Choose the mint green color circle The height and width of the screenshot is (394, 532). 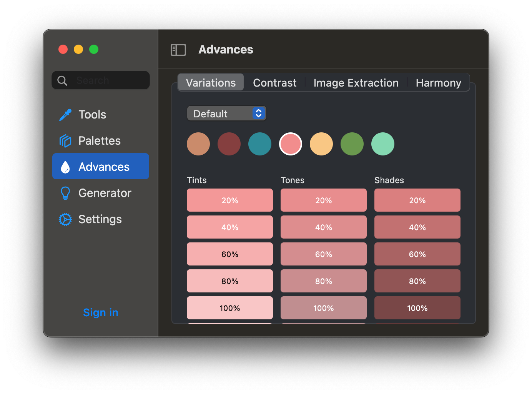(383, 144)
